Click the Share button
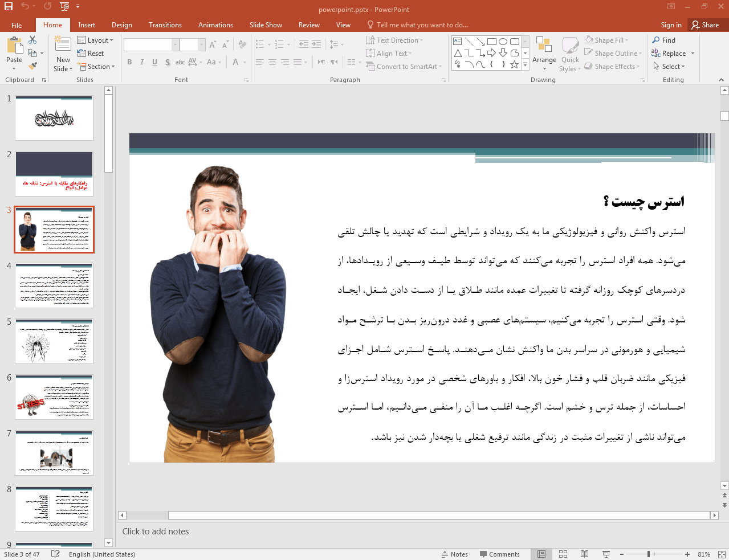729x560 pixels. tap(705, 25)
